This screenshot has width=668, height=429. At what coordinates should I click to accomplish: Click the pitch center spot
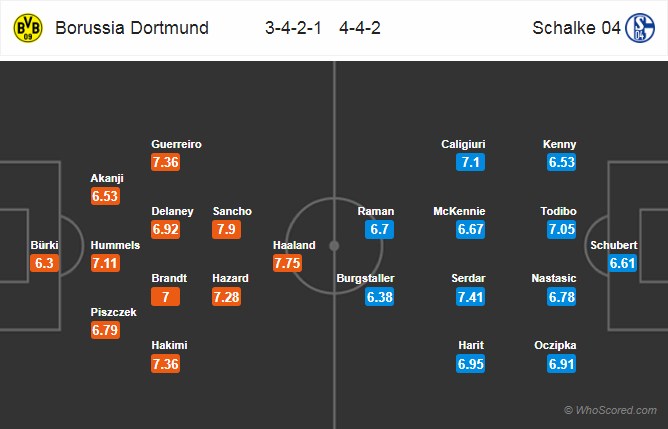tap(334, 246)
